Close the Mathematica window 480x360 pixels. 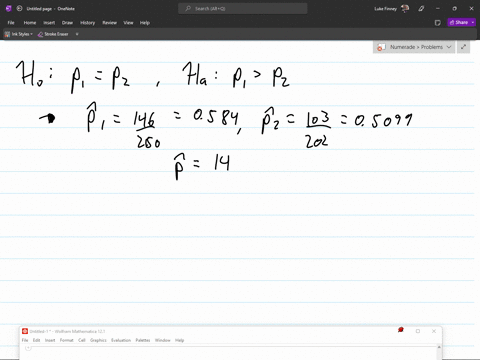coord(434,331)
